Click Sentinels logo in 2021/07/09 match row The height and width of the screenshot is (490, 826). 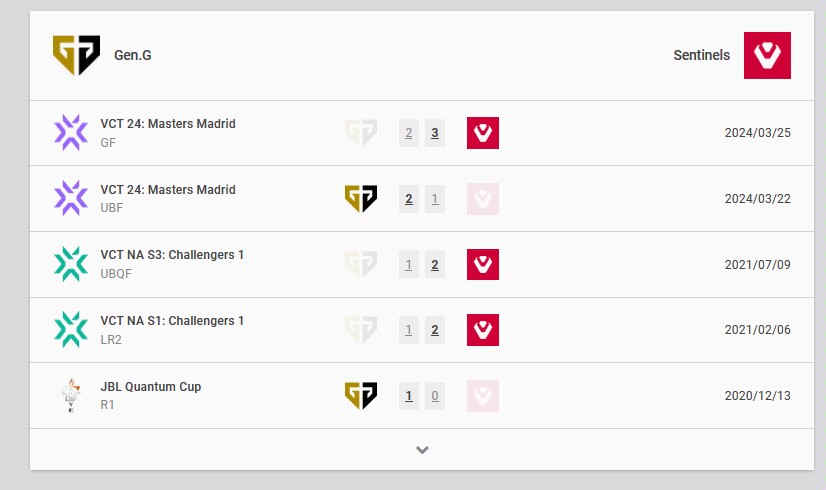[483, 264]
